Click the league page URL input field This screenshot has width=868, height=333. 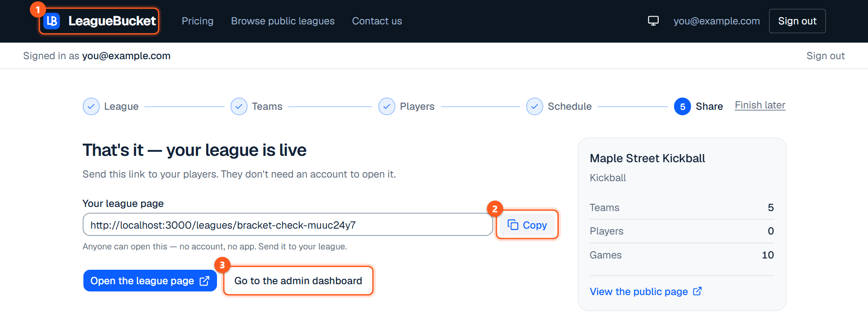[x=288, y=225]
